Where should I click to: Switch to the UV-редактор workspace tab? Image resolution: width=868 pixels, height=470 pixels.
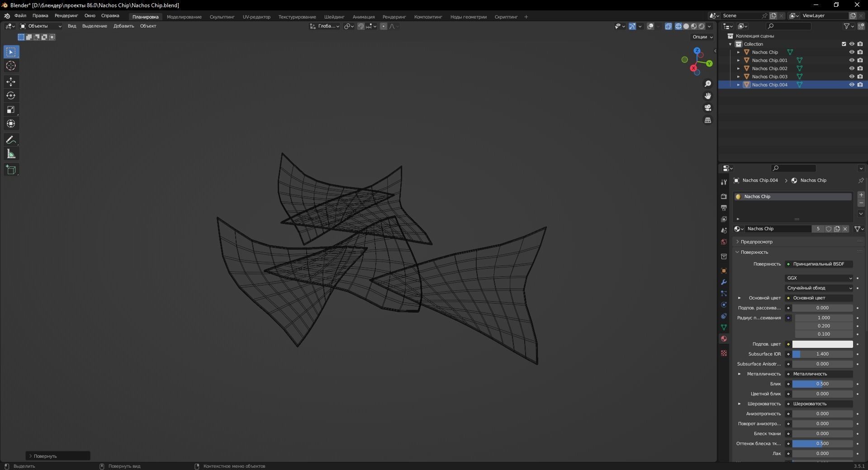coord(256,17)
